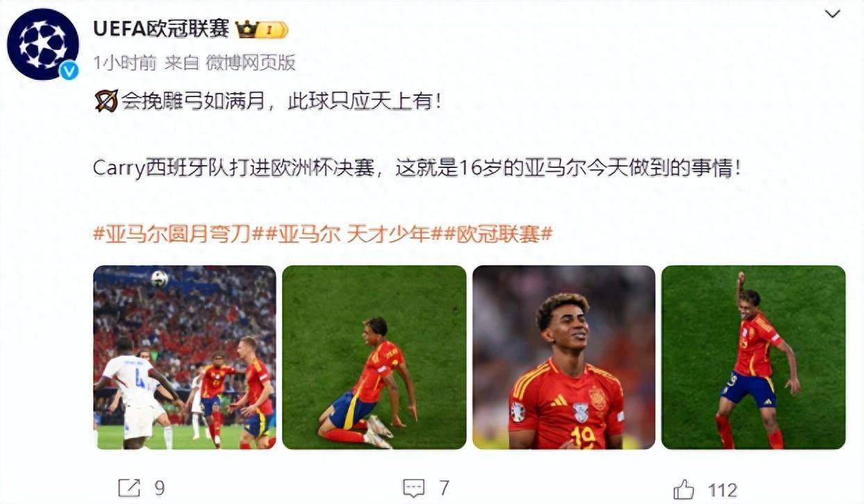Open the comments bubble icon
Screen dimensions: 864x504
pos(414,487)
